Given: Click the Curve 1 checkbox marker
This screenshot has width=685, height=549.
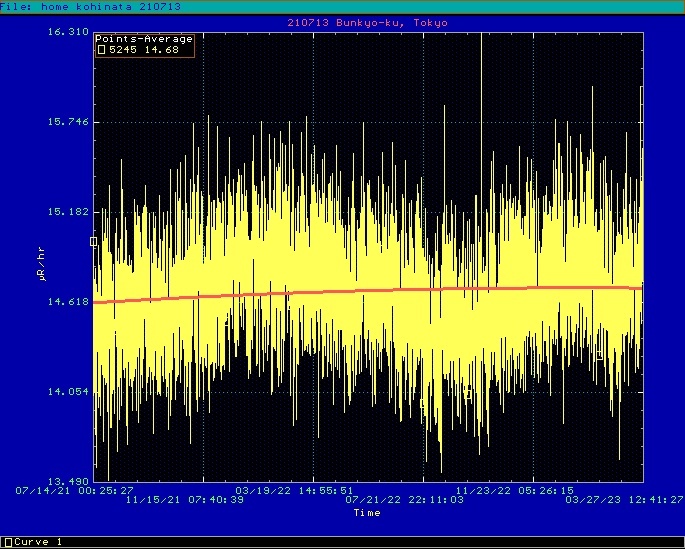Looking at the screenshot, I should pyautogui.click(x=7, y=542).
